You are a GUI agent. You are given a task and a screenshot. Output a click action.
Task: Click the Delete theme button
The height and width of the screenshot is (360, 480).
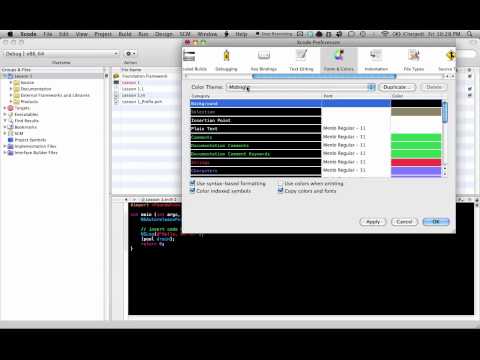click(434, 87)
